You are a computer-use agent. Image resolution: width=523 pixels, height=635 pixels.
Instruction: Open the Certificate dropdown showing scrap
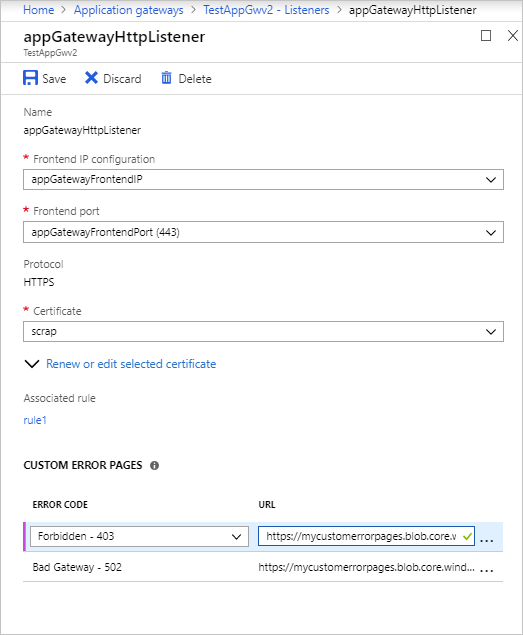pos(263,332)
